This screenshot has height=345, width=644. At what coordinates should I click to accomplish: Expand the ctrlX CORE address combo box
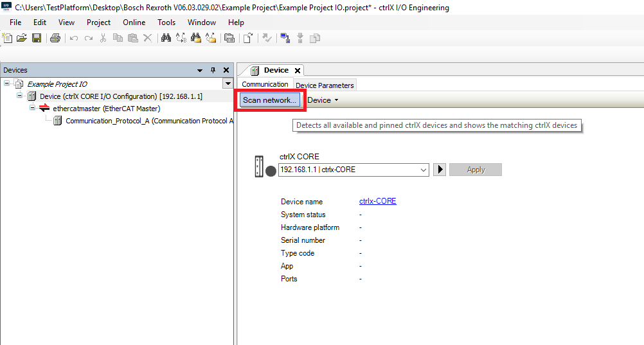pos(423,170)
